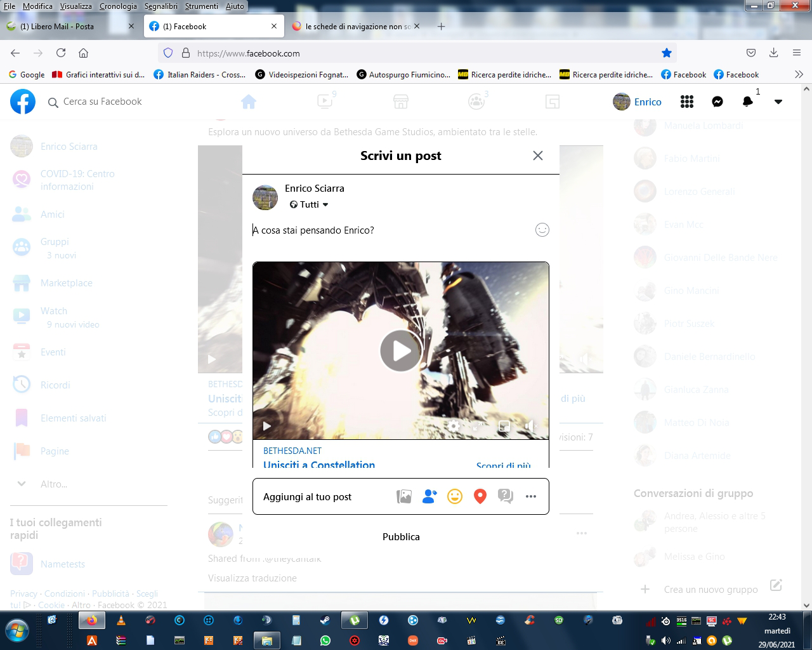This screenshot has width=812, height=650.
Task: Open new message compose icon
Action: tap(776, 585)
